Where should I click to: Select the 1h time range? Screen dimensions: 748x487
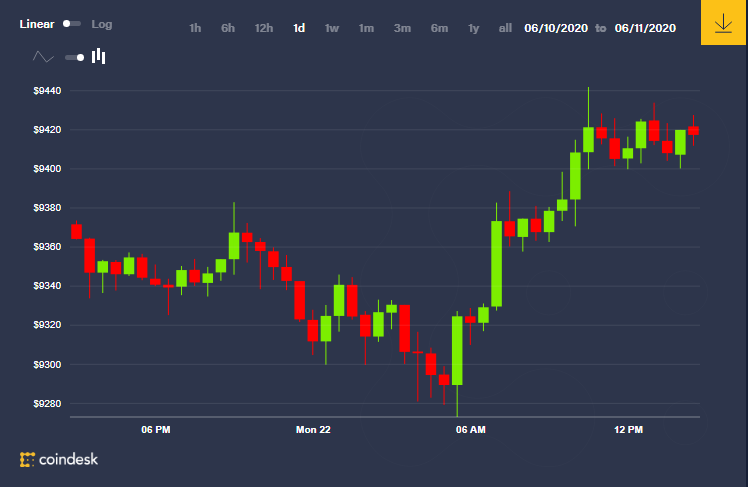pyautogui.click(x=195, y=28)
